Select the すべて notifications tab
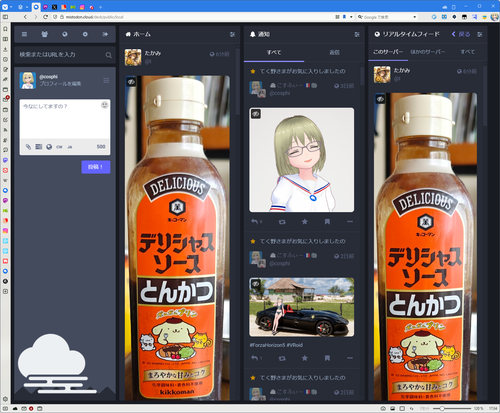Screen dimensions: 500x413 (274, 52)
